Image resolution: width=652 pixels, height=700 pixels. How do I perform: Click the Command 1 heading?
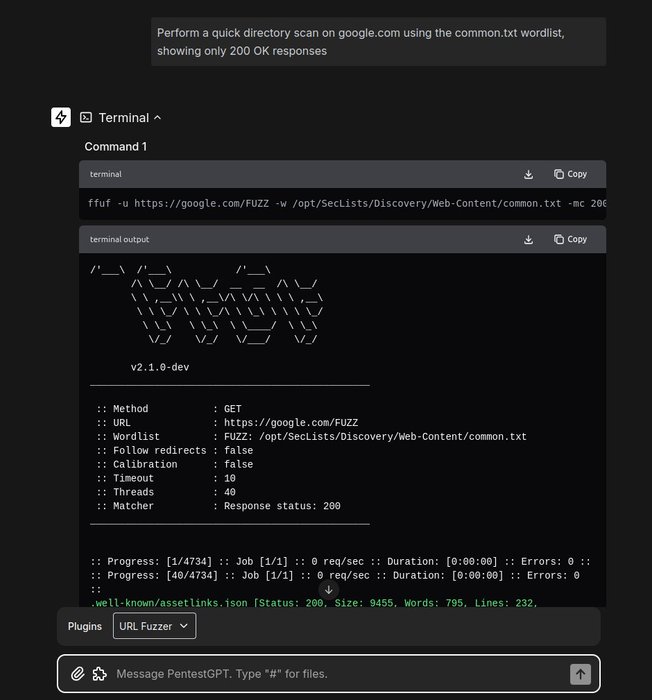click(115, 147)
